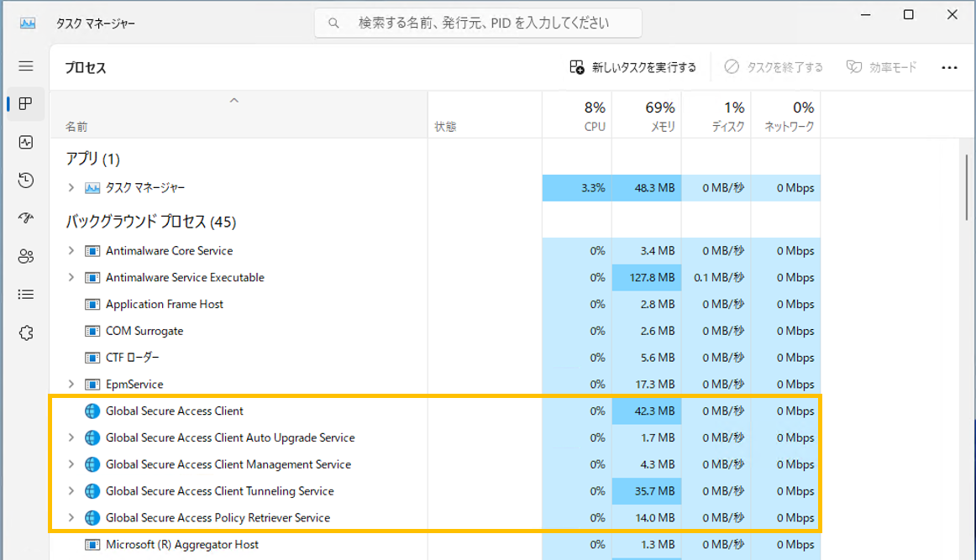Screen dimensions: 976x560
Task: Click the 127.8 MB memory cell
Action: click(647, 278)
